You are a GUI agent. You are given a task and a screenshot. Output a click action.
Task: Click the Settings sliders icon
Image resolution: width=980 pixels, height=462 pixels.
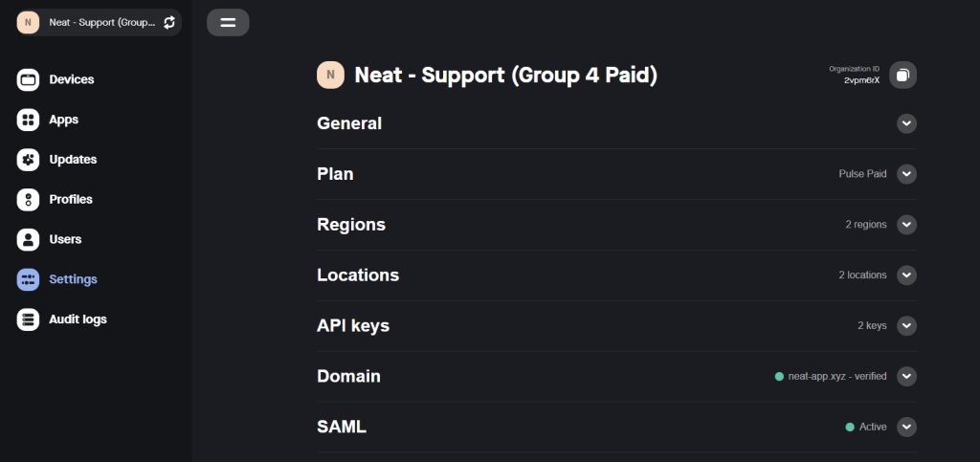coord(28,279)
